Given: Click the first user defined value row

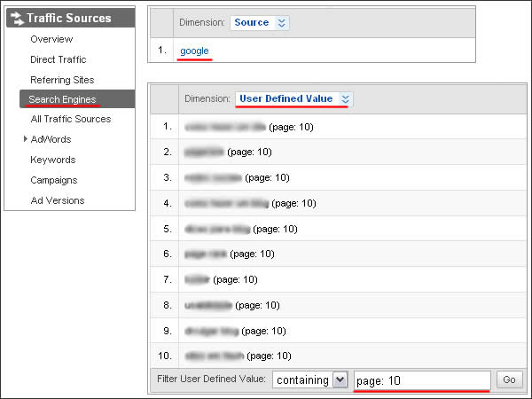Looking at the screenshot, I should (x=246, y=127).
